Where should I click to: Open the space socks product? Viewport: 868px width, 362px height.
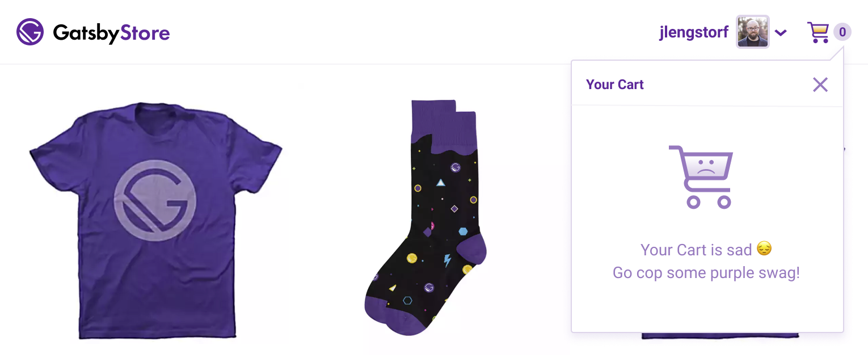pos(425,218)
